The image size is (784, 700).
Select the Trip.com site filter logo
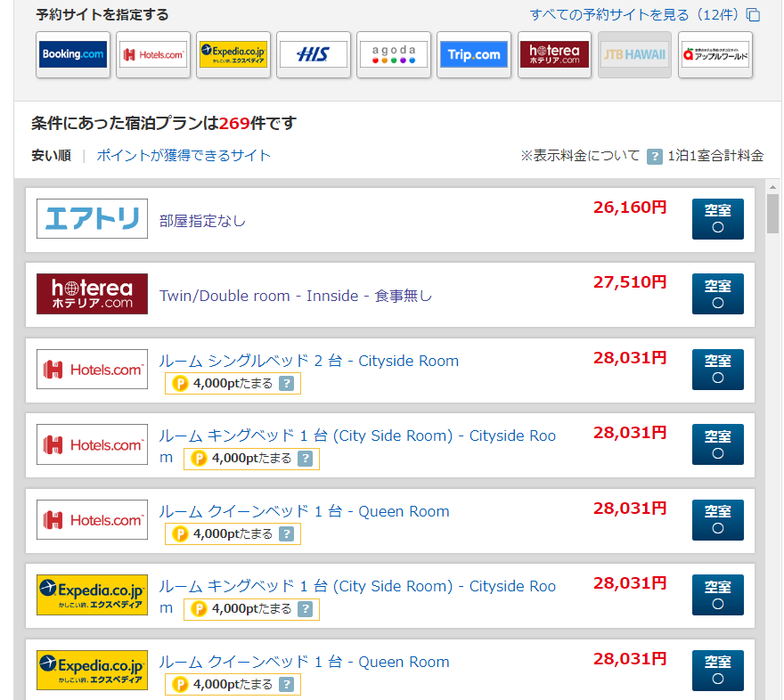tap(474, 54)
